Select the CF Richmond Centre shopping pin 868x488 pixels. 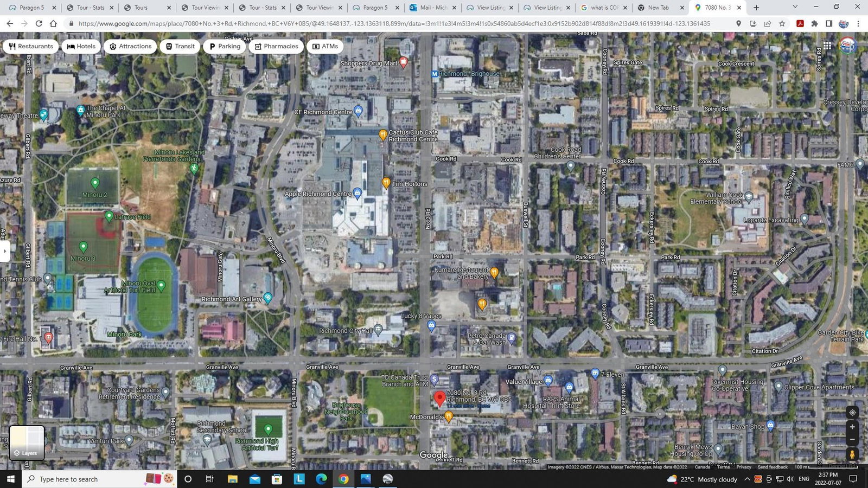(x=358, y=112)
